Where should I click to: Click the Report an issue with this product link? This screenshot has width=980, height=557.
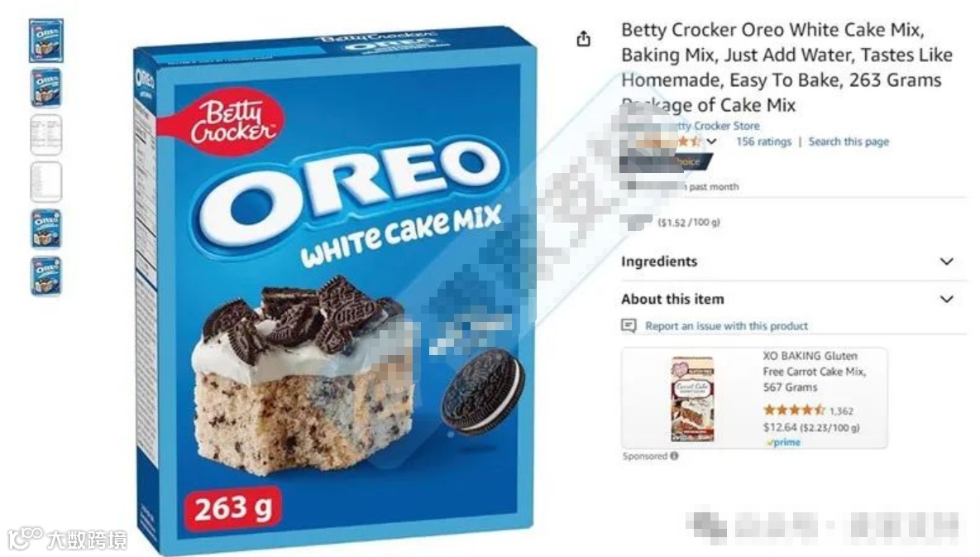[726, 326]
